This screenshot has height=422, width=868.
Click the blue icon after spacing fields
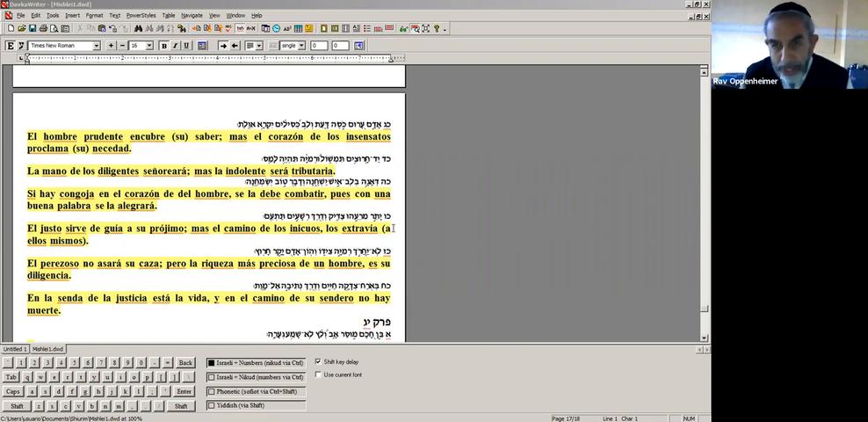tap(358, 46)
